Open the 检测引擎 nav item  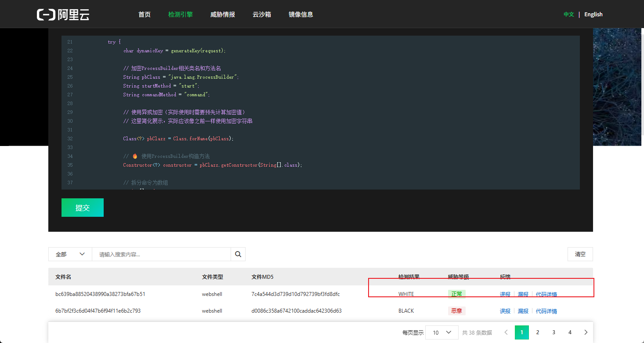point(181,15)
